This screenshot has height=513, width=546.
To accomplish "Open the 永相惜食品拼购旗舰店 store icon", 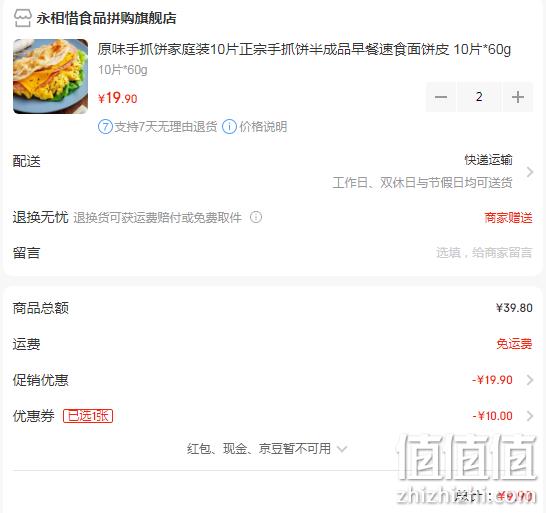I will pos(23,18).
